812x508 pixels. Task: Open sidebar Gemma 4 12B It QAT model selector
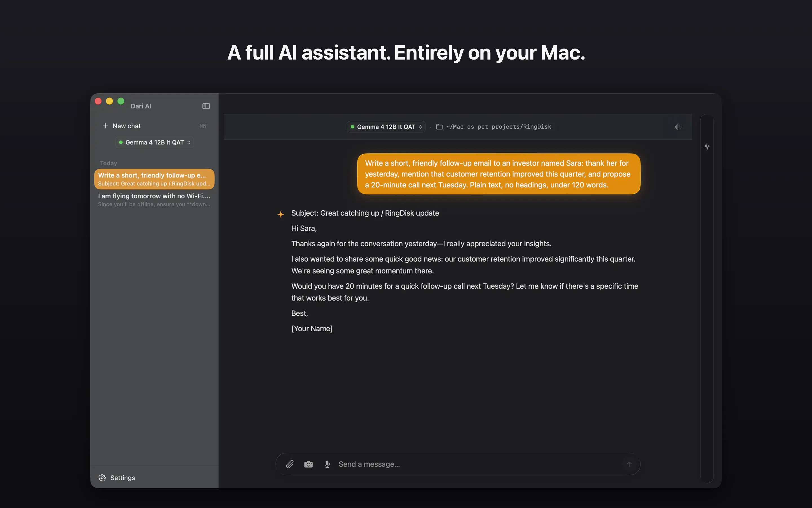pyautogui.click(x=154, y=143)
